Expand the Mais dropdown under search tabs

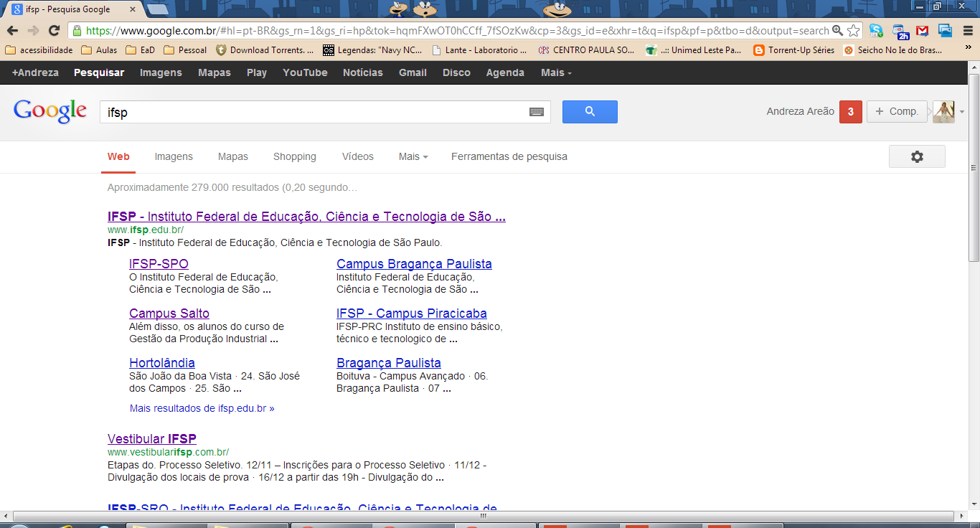413,156
